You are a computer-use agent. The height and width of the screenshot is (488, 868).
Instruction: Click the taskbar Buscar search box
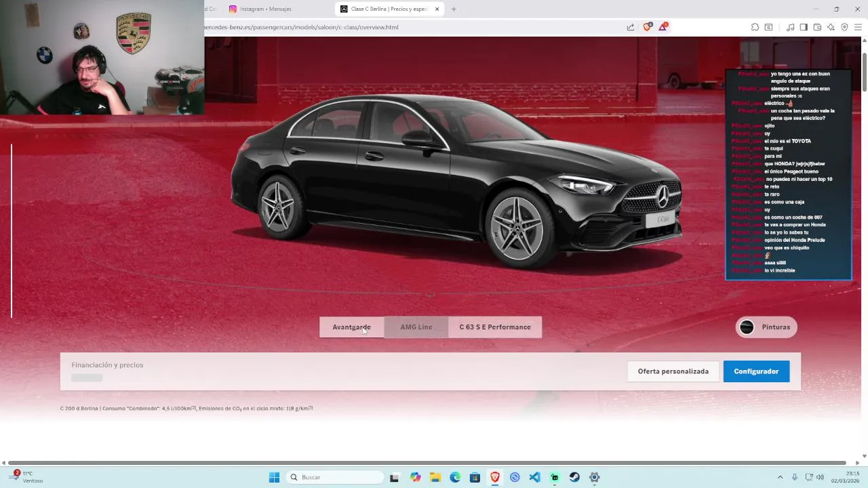tap(335, 477)
